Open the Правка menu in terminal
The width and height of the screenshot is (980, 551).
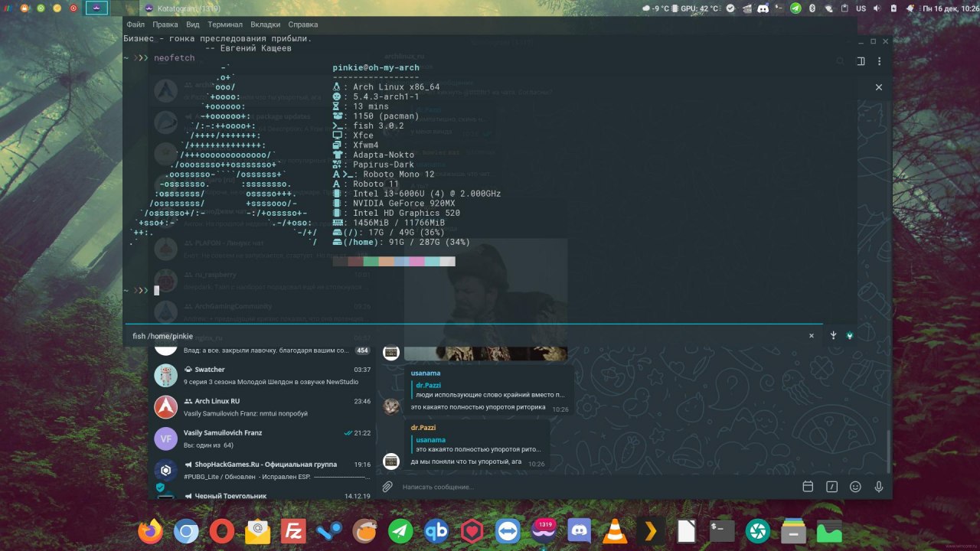point(165,24)
